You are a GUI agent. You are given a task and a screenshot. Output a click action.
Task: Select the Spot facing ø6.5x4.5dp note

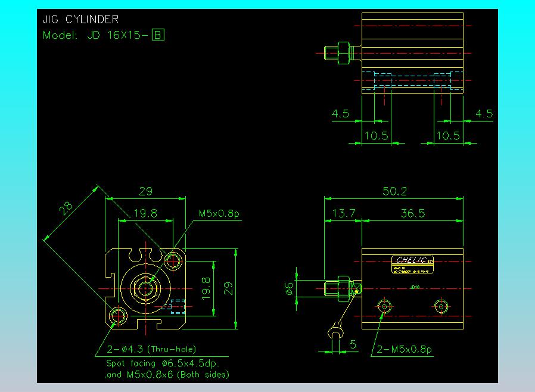[x=163, y=363]
